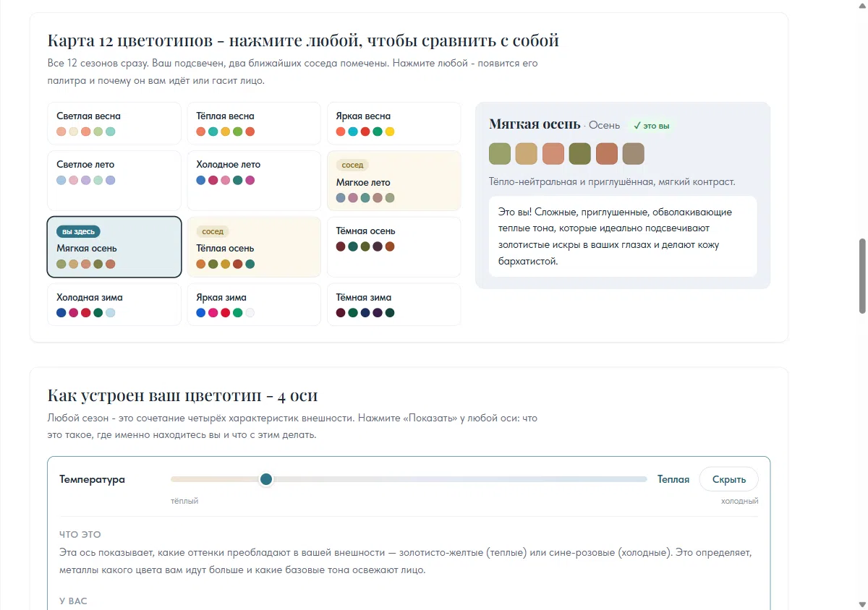
Task: Click the terracotta fifth palette swatch
Action: (607, 154)
